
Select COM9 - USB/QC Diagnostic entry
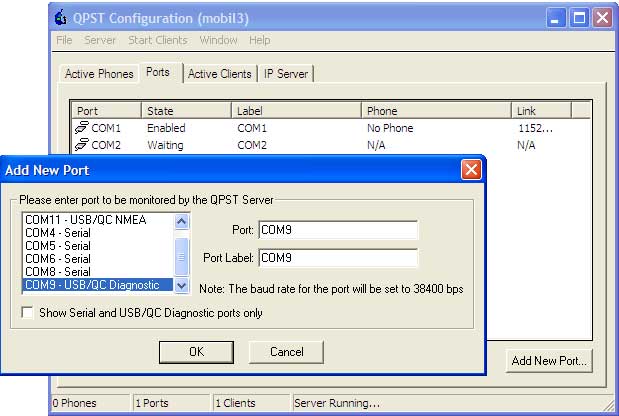pyautogui.click(x=98, y=285)
